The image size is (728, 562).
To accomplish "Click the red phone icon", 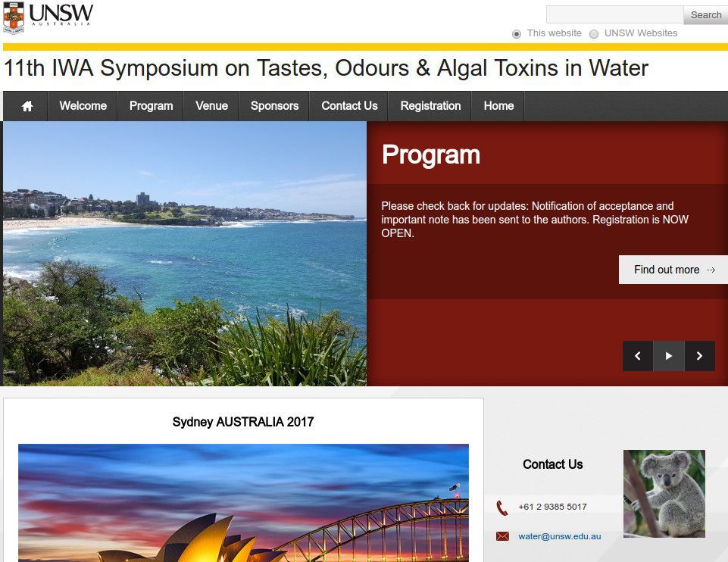I will pos(502,508).
